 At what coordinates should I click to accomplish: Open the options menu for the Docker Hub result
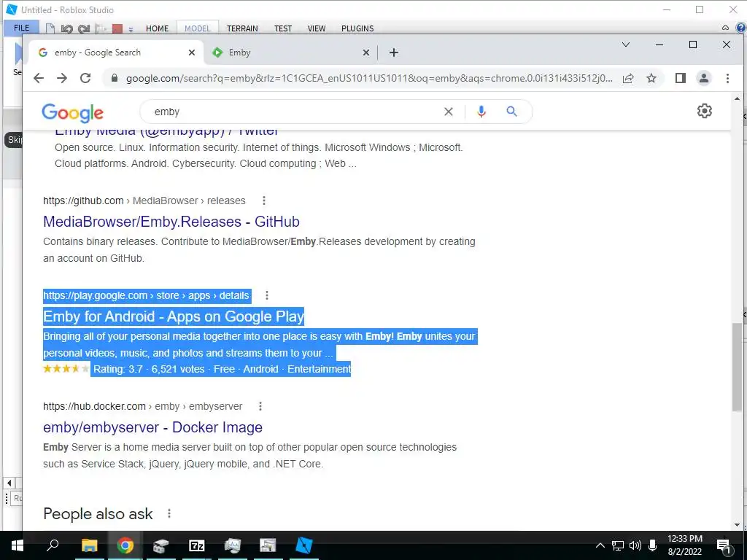coord(260,406)
